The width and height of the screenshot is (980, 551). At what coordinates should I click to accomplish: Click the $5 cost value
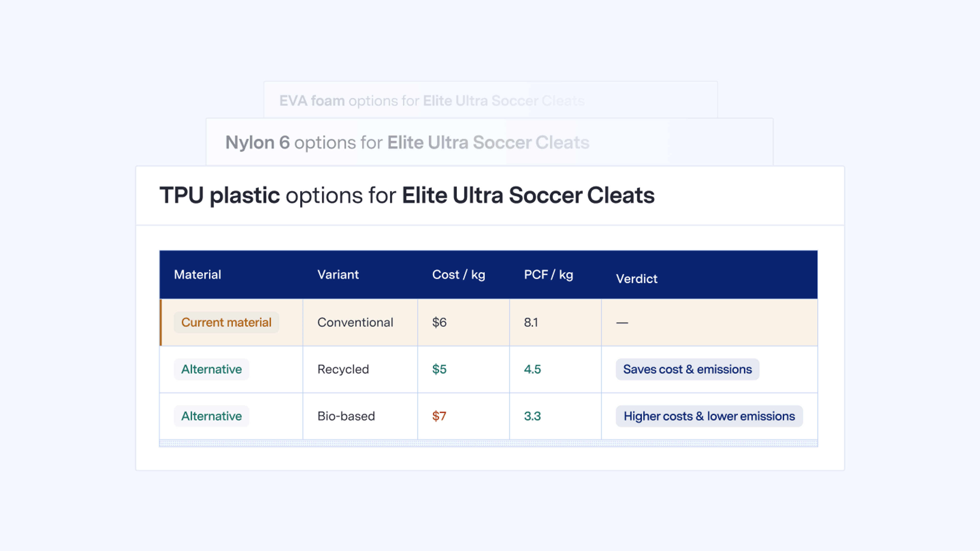point(439,369)
